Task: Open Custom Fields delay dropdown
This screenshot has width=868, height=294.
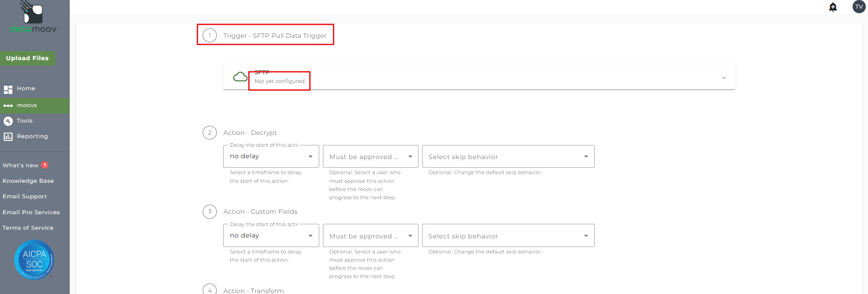Action: pos(271,236)
